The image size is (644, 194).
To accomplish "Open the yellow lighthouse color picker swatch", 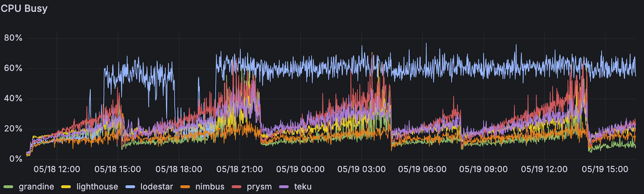I will pos(66,187).
